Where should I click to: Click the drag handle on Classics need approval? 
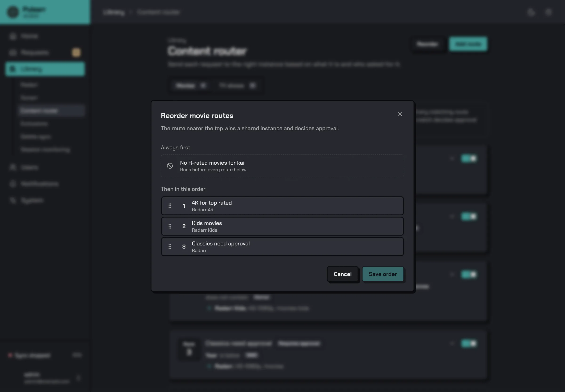(170, 247)
